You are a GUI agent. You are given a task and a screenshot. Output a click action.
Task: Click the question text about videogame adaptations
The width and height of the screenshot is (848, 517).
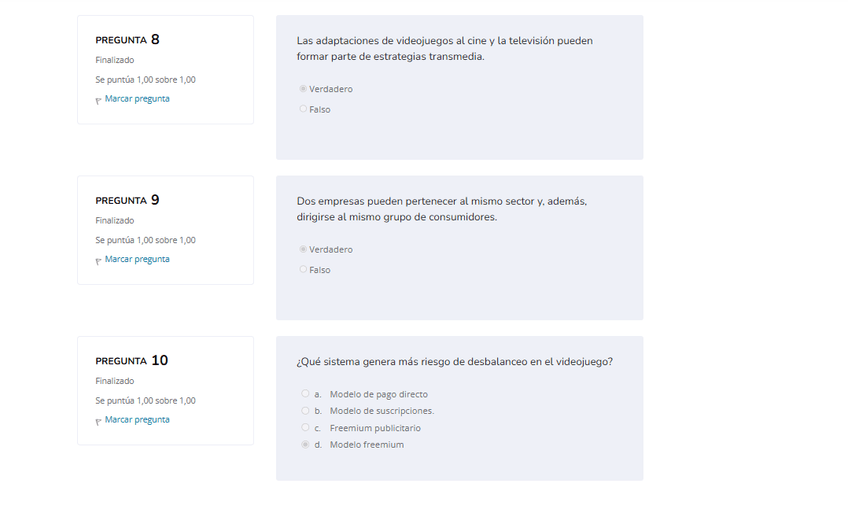point(444,49)
